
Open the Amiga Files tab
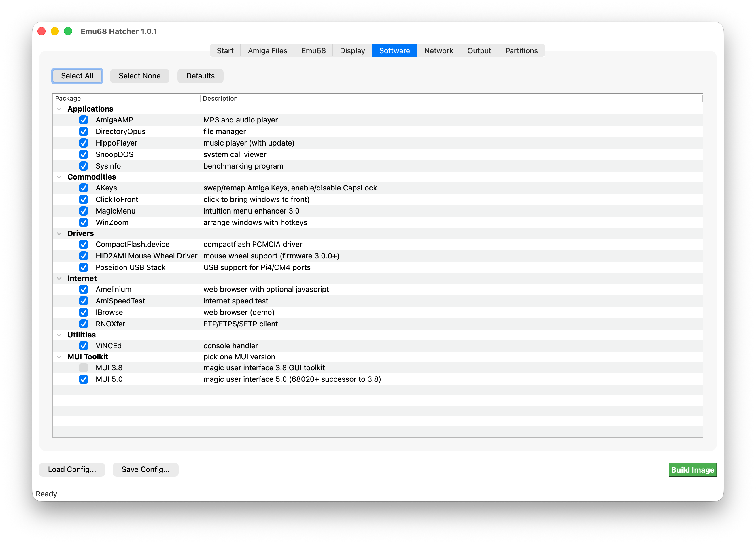click(267, 51)
